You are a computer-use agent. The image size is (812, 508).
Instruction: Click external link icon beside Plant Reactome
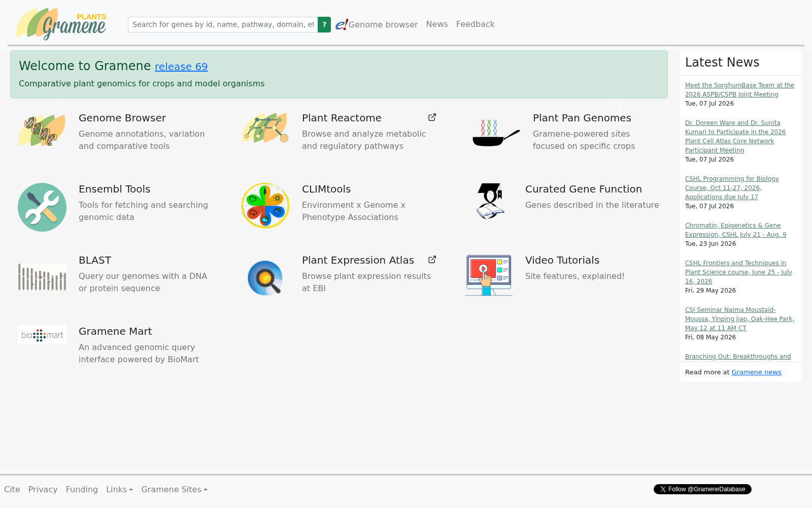pos(432,117)
